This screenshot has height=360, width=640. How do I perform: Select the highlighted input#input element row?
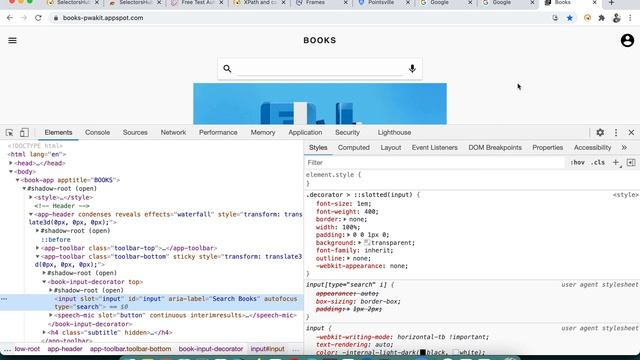point(151,302)
